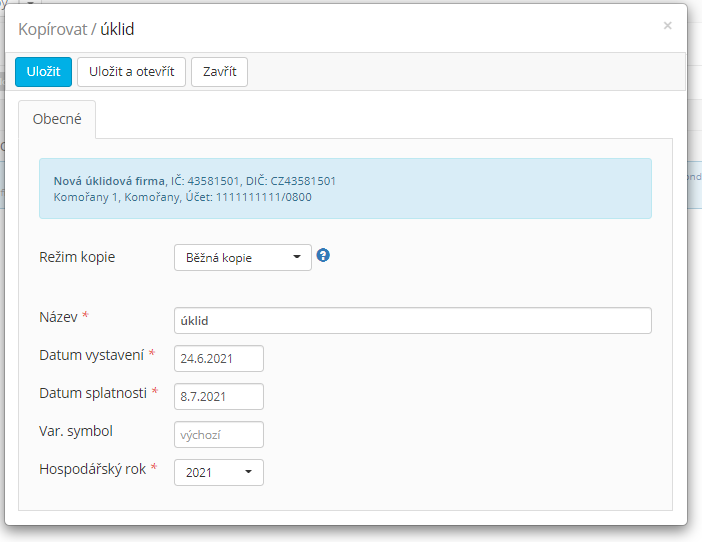This screenshot has width=702, height=542.
Task: Focus the Název input field
Action: point(413,320)
